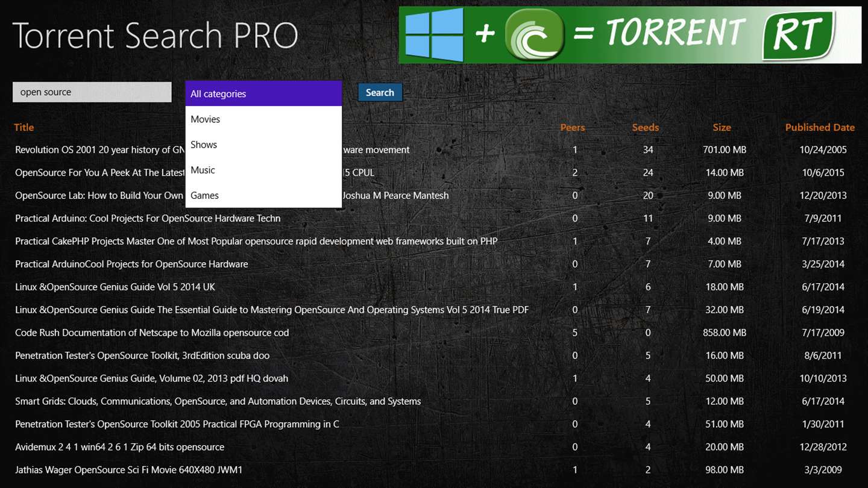Click seeds value 34 in the Revolution OS row

[x=648, y=149]
